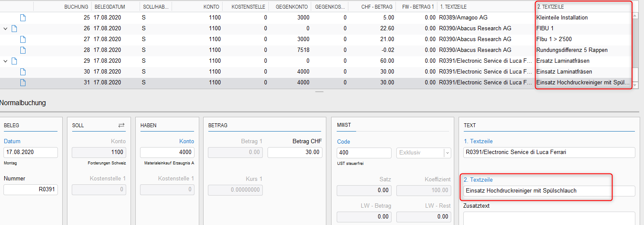
Task: Click the 2. Textzeile input field
Action: tap(549, 191)
